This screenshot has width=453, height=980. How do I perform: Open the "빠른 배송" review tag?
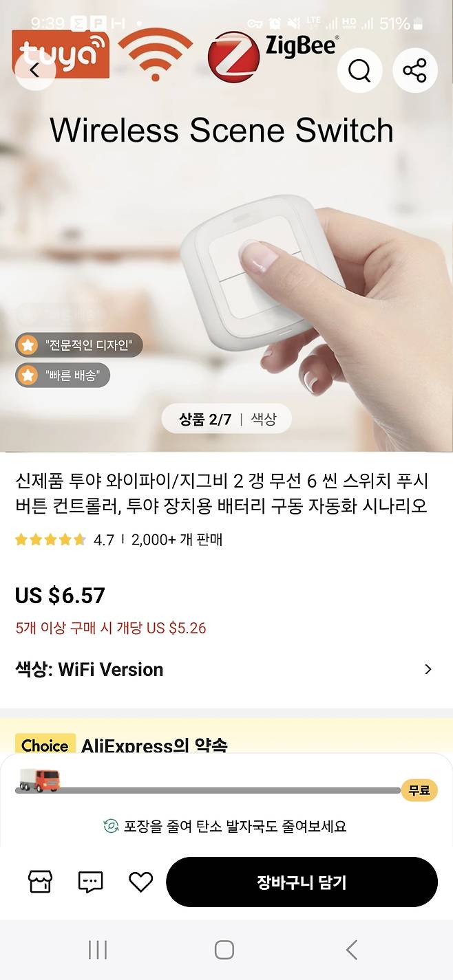pyautogui.click(x=63, y=375)
